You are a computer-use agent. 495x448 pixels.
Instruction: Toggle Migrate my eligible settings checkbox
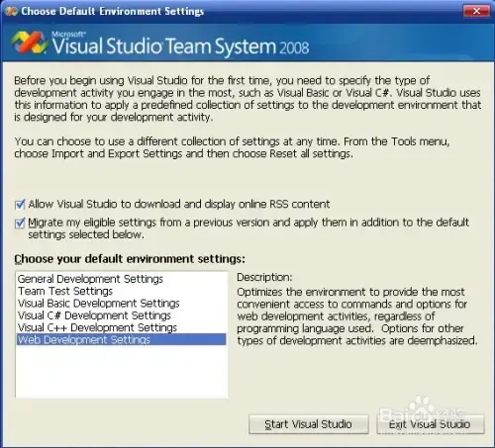pyautogui.click(x=20, y=224)
